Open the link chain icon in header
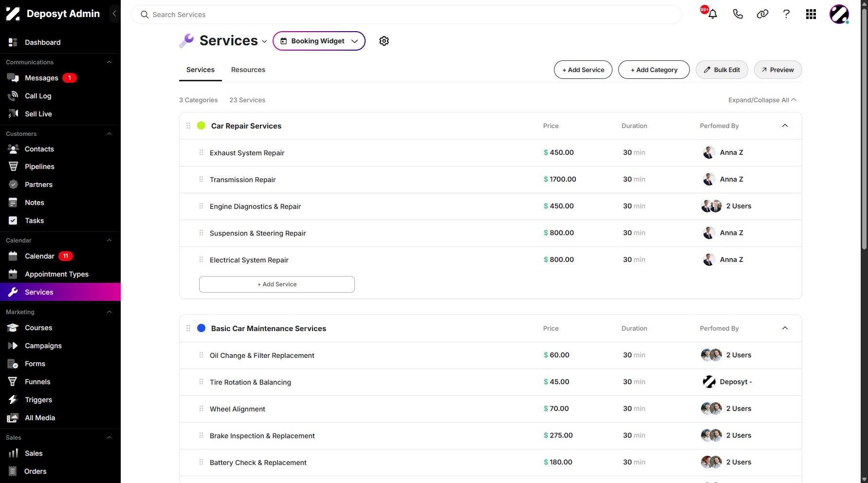Image resolution: width=868 pixels, height=483 pixels. (x=762, y=14)
